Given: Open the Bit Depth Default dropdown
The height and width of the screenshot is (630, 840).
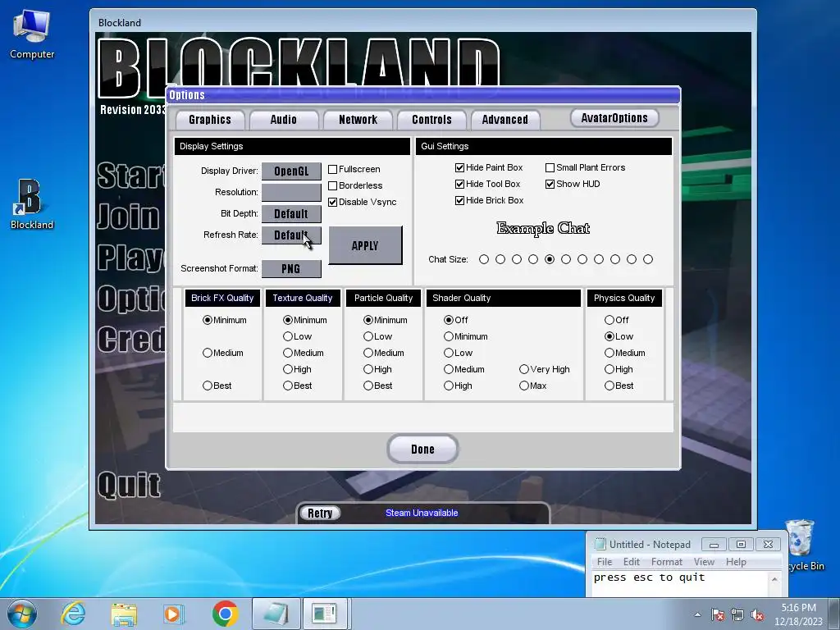Looking at the screenshot, I should click(291, 214).
